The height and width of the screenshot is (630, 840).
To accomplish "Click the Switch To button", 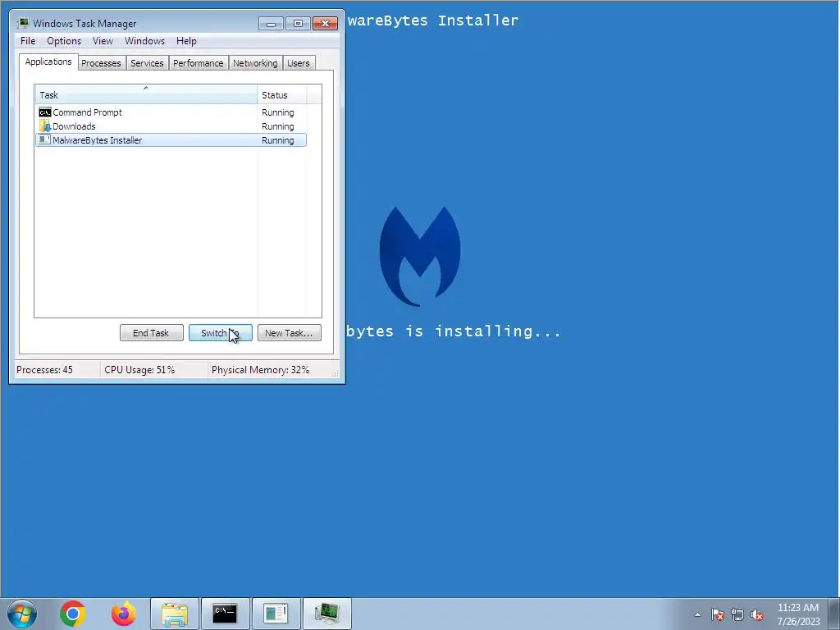I will click(220, 333).
